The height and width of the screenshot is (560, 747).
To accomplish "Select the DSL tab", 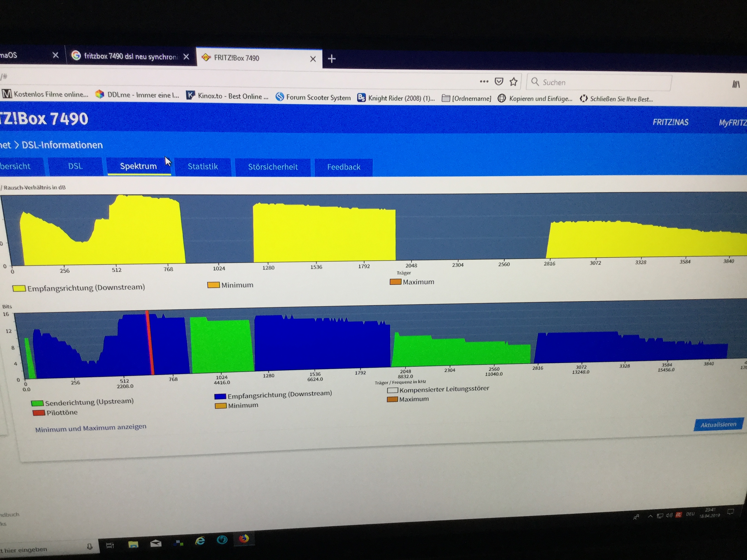I will [75, 166].
